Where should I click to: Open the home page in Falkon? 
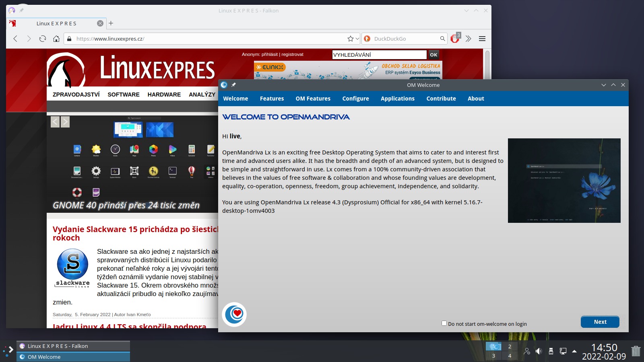click(x=56, y=39)
